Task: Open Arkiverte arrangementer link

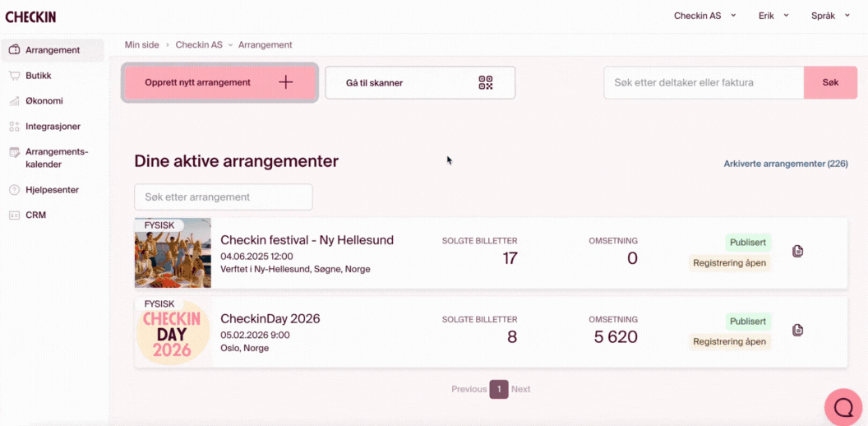Action: 785,164
